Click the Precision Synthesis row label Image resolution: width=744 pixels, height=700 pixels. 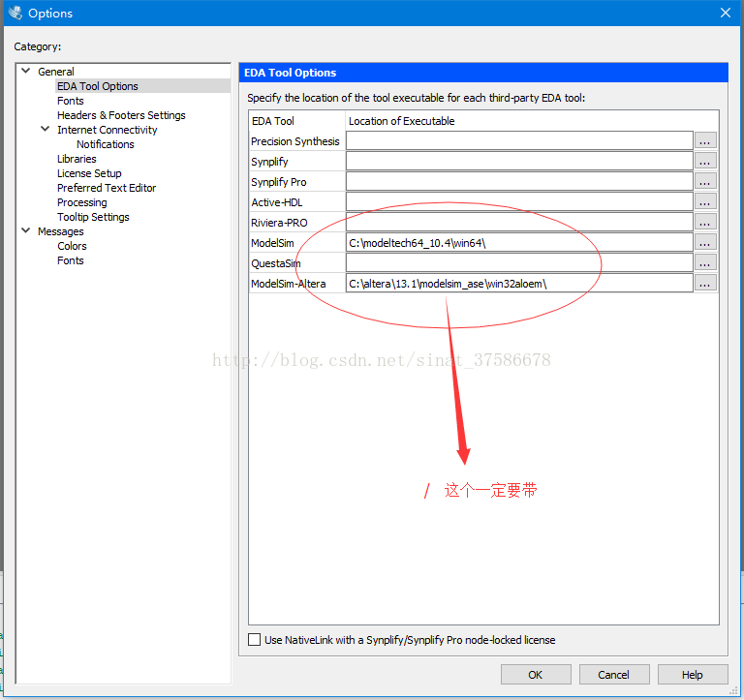(295, 141)
